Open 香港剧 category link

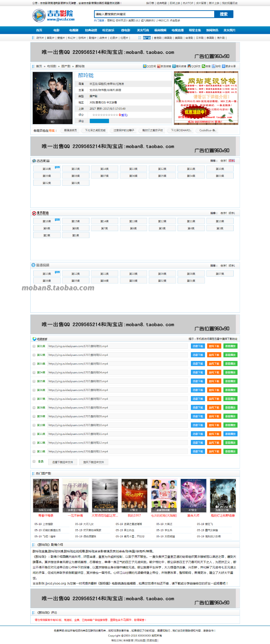(157, 38)
